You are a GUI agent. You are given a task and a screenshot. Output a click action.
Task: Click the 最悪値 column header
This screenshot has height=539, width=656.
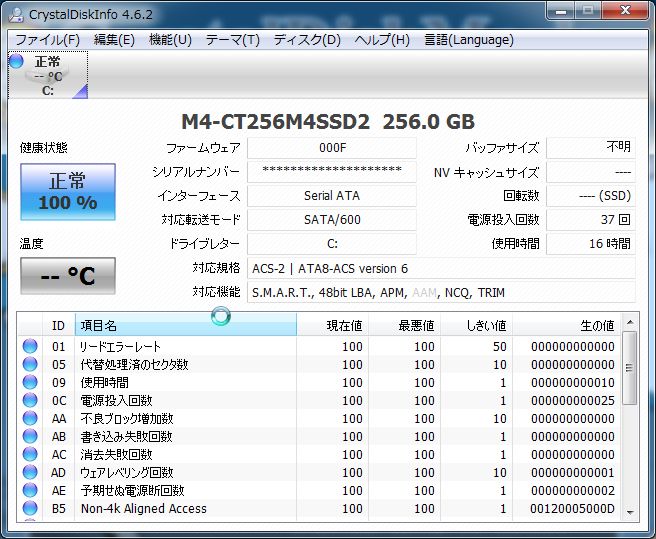pos(405,325)
